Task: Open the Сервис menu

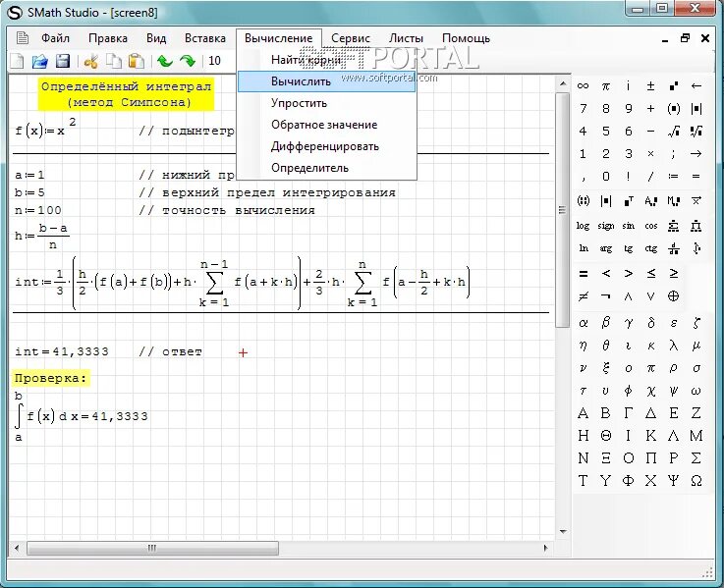Action: click(x=351, y=38)
